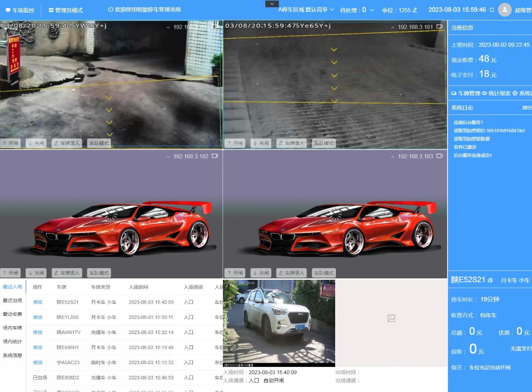Click the empty exit image placeholder icon

pos(391,318)
